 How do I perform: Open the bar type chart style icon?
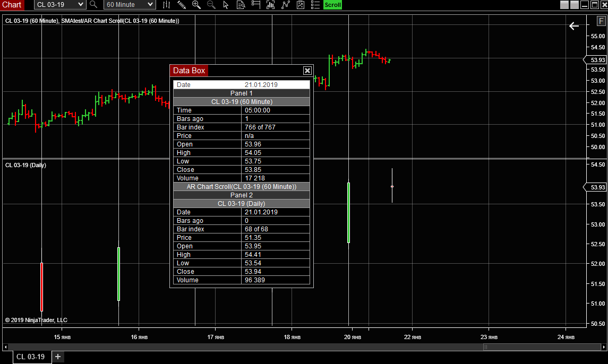point(166,5)
